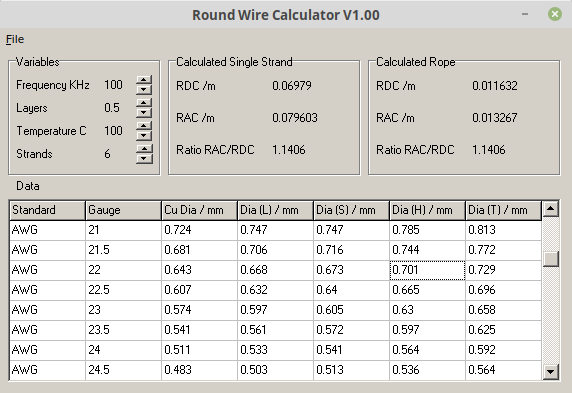Click the table scrollbar down arrow

click(x=551, y=372)
